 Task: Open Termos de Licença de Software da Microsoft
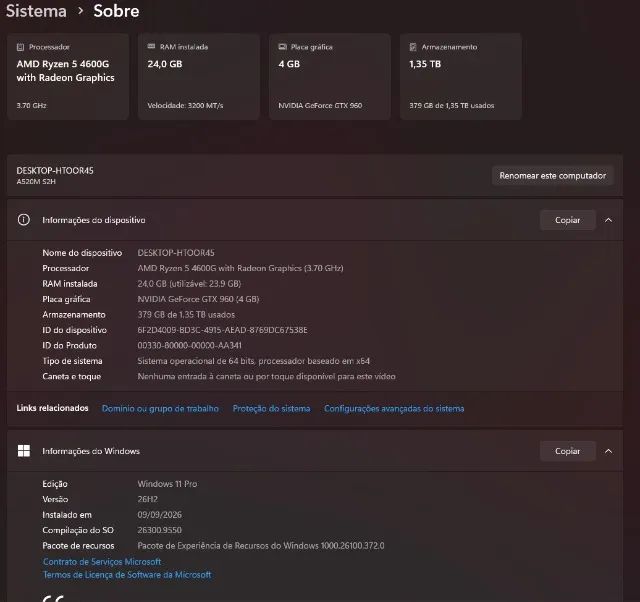click(x=127, y=575)
